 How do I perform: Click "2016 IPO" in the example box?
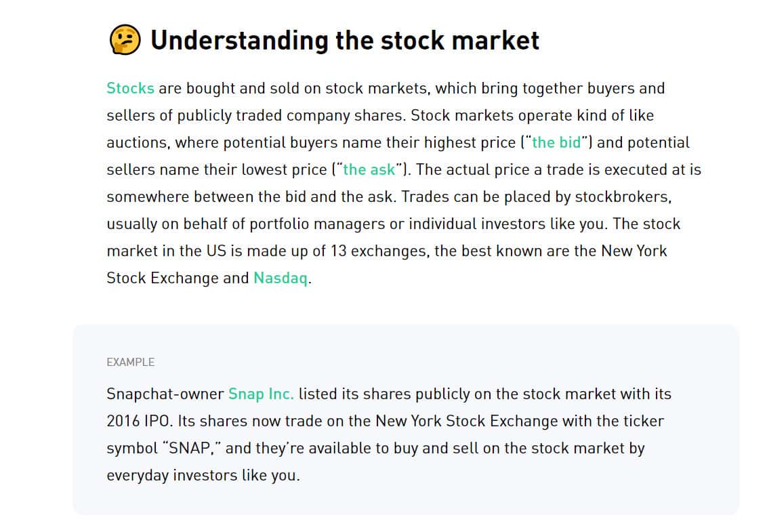tap(139, 421)
